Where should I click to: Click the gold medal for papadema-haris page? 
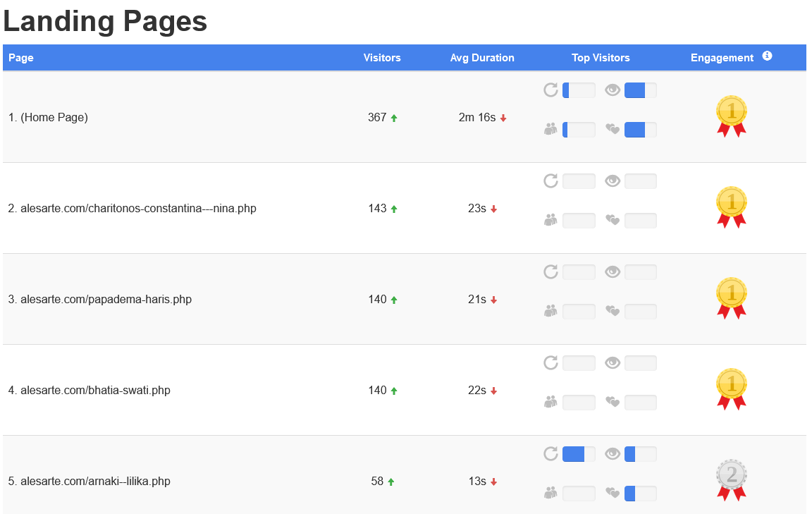point(731,298)
